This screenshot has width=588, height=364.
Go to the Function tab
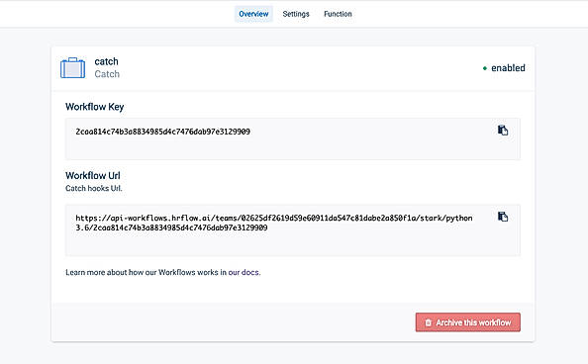pyautogui.click(x=338, y=14)
